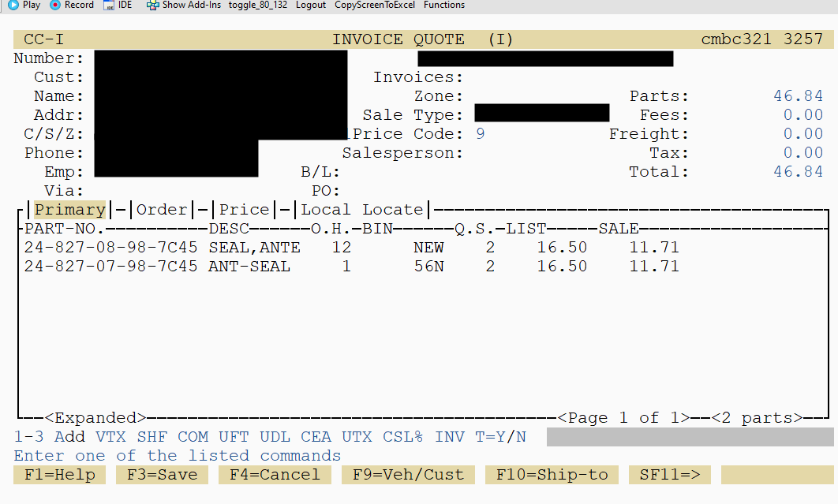
Task: Click the Freight amount 0.00
Action: tap(802, 133)
